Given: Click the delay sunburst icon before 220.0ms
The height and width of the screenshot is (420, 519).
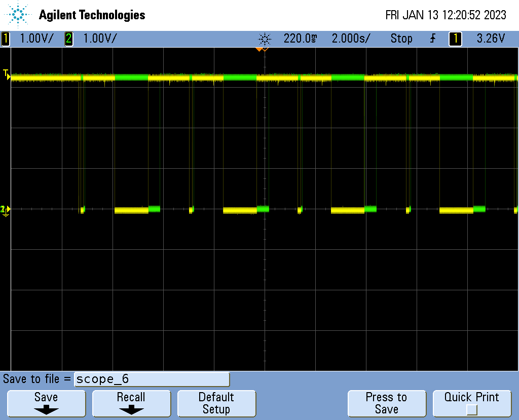Looking at the screenshot, I should pos(265,39).
